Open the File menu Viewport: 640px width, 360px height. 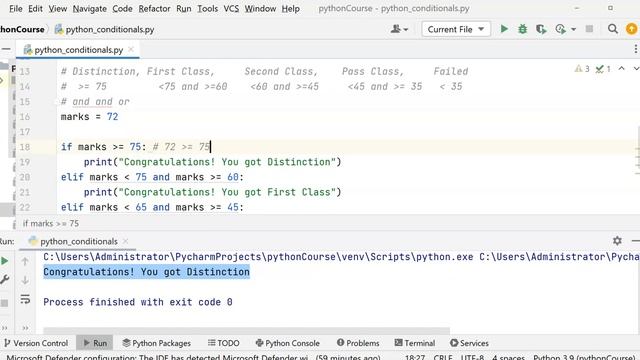[16, 9]
